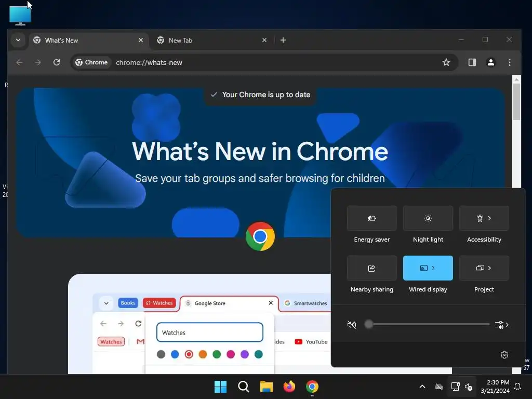The image size is (532, 399).
Task: Select the This PC desktop icon
Action: point(20,16)
